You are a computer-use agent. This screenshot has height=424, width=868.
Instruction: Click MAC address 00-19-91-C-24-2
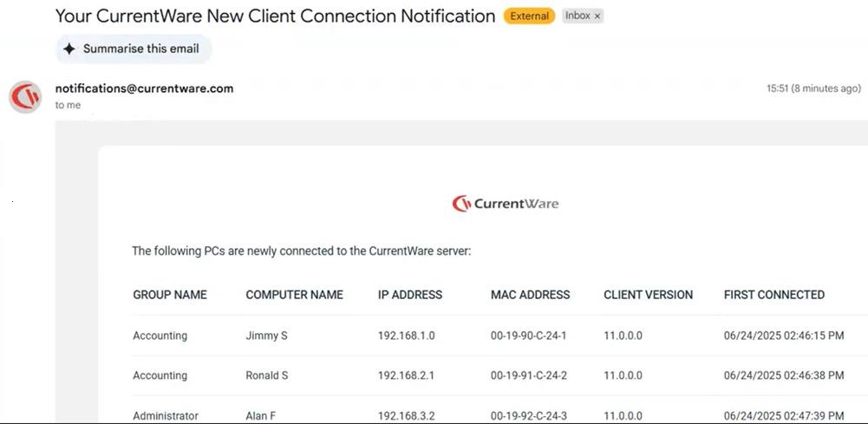[528, 375]
